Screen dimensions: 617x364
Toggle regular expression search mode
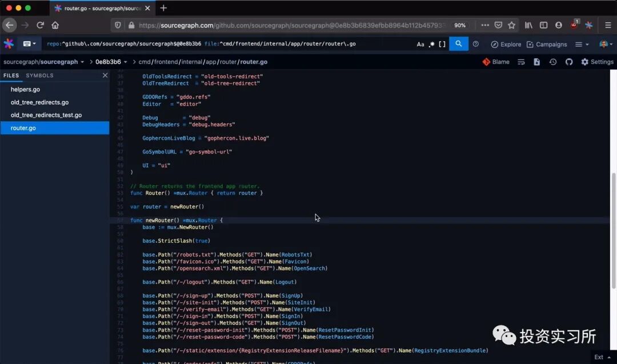click(x=432, y=44)
